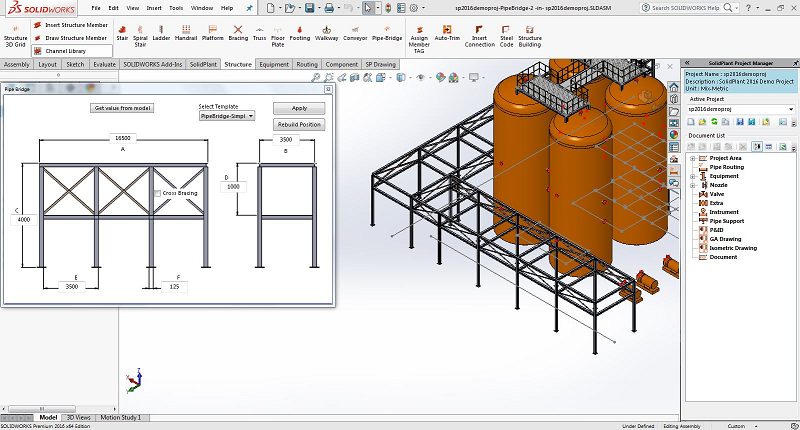Run the Auto-Trim tool
The height and width of the screenshot is (430, 800).
pos(447,33)
